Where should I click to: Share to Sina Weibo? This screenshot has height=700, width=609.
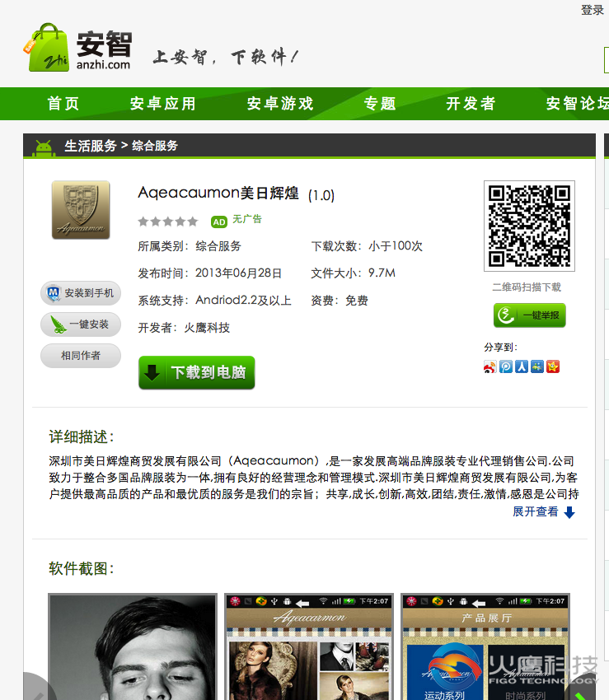[x=490, y=367]
